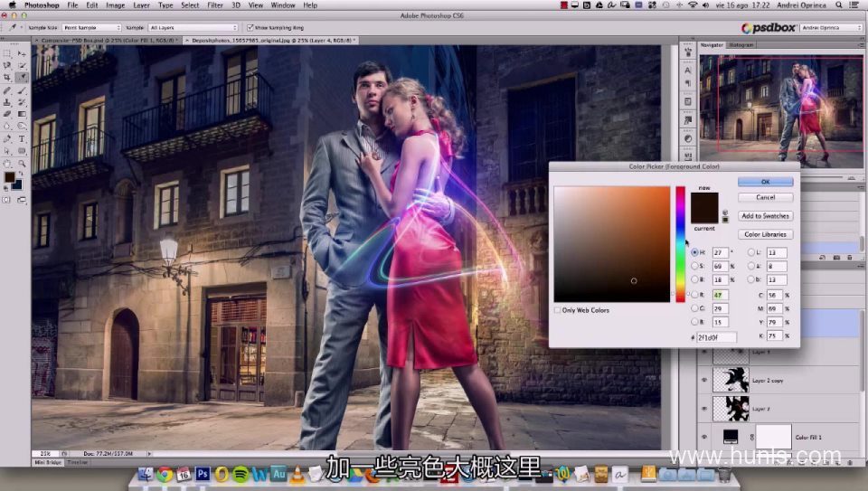Select the Path Selection tool
868x491 pixels.
pos(7,151)
